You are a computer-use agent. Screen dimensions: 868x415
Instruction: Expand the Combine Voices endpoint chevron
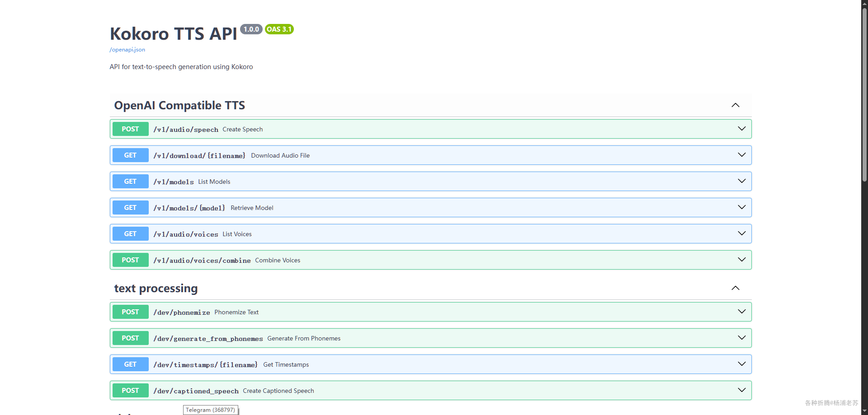click(742, 260)
